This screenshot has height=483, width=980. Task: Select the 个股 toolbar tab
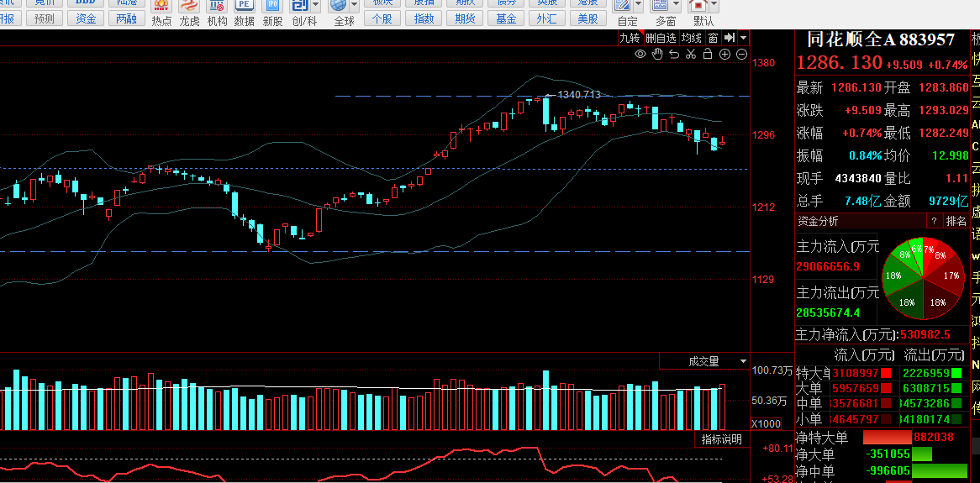382,18
